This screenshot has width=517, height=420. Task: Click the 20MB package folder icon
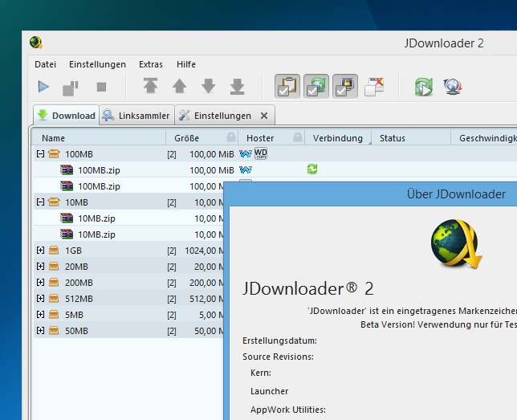click(54, 266)
